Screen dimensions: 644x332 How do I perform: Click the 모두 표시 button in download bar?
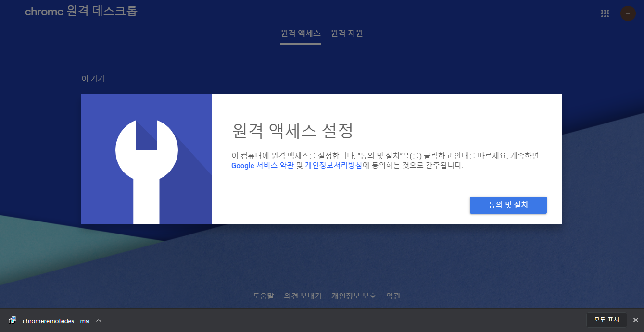point(606,320)
